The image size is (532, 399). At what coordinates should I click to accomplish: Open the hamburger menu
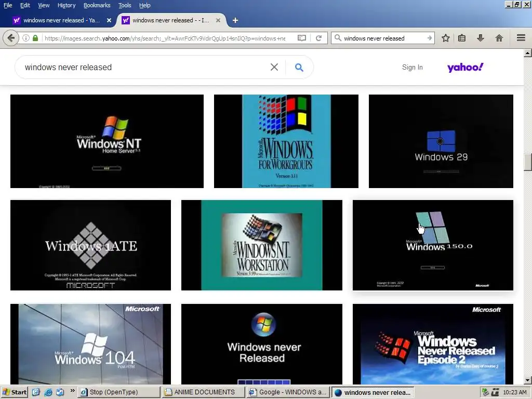(521, 37)
